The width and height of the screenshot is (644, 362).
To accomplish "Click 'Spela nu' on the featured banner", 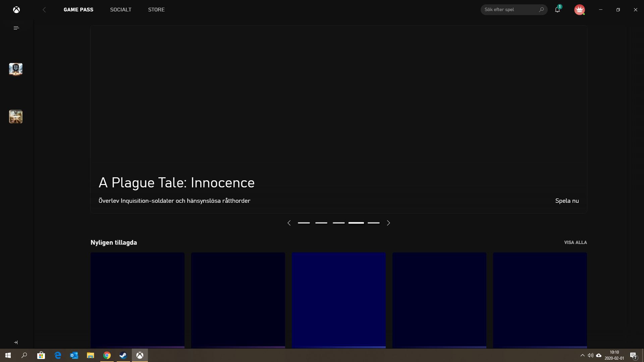I will (567, 201).
